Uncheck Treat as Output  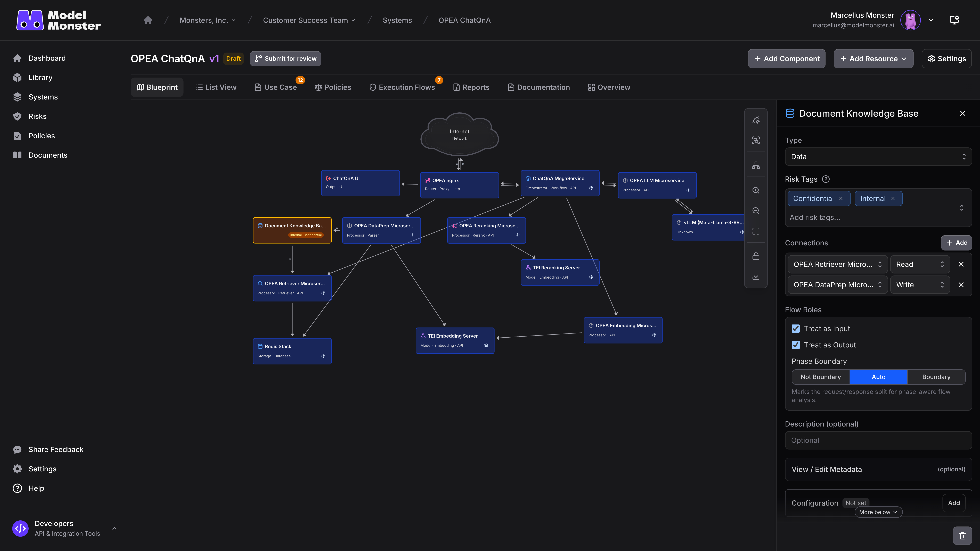[796, 345]
